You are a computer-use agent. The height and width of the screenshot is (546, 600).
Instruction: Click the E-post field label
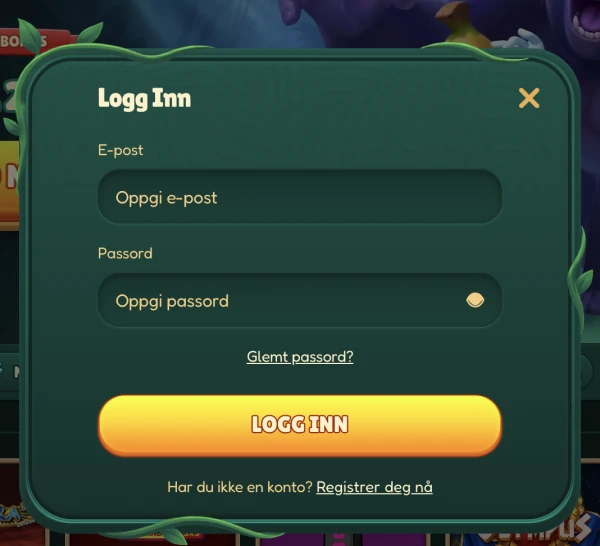[x=120, y=150]
